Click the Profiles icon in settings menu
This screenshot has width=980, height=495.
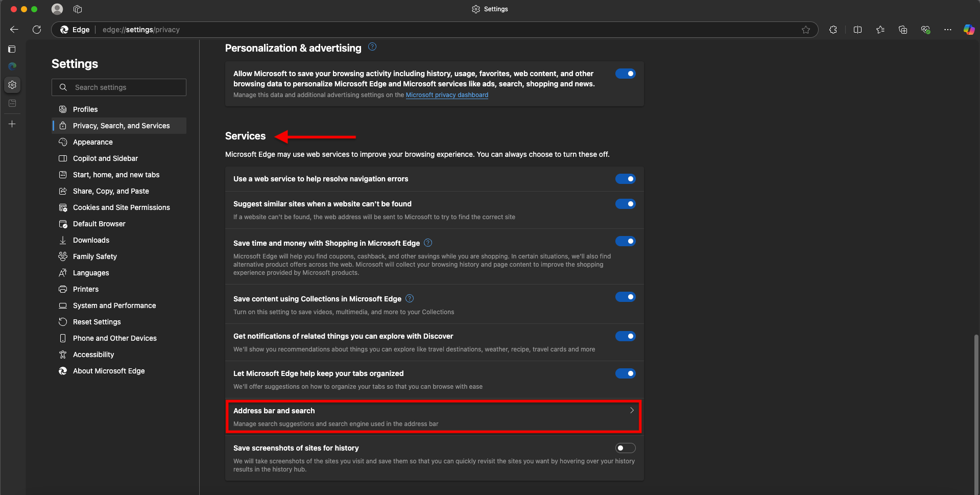click(x=63, y=109)
